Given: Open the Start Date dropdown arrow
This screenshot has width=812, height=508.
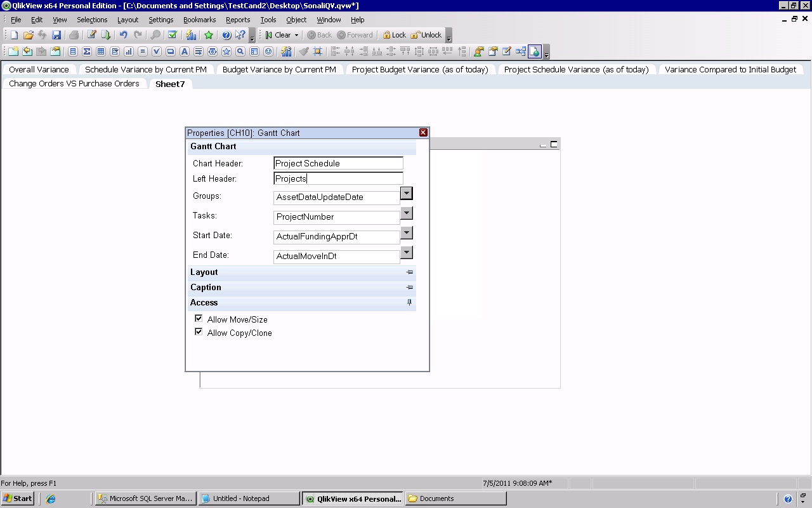Looking at the screenshot, I should click(x=407, y=233).
